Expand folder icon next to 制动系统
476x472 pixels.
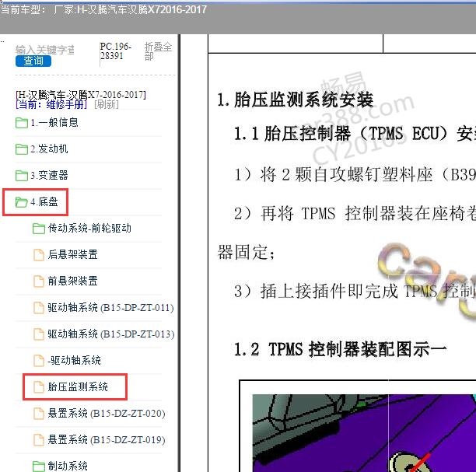pos(39,466)
